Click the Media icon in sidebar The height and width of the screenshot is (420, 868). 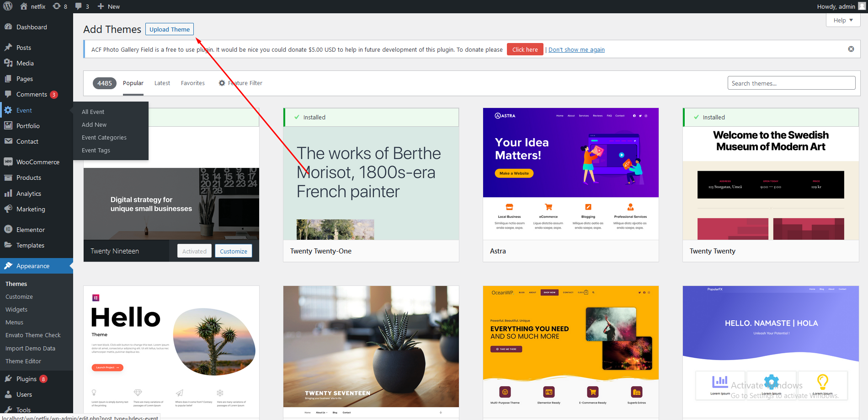pos(8,63)
